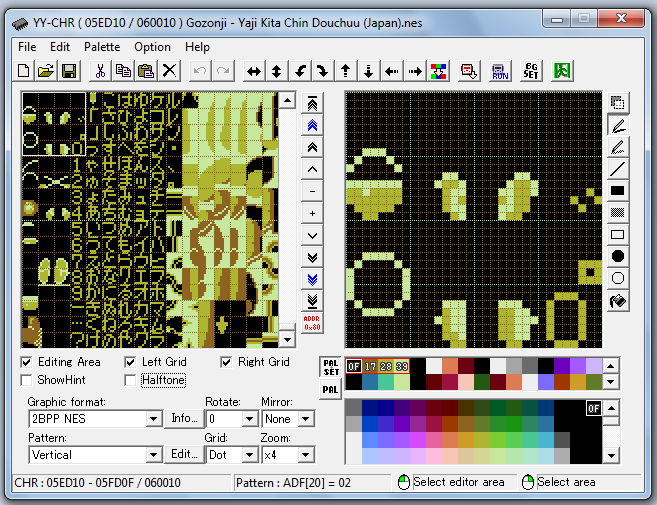Select the halftone pattern fill tool
This screenshot has width=657, height=505.
(618, 212)
